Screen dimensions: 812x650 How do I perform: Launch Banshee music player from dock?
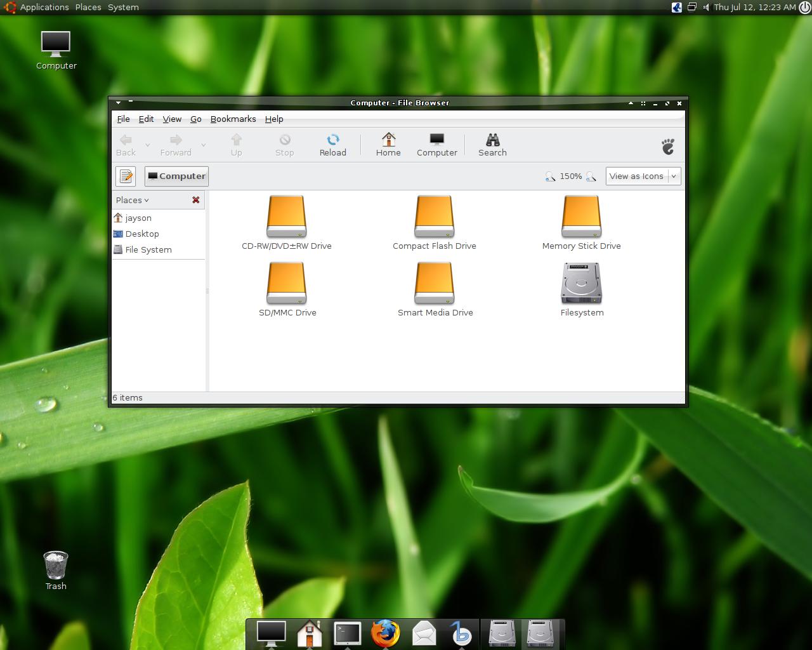[461, 633]
